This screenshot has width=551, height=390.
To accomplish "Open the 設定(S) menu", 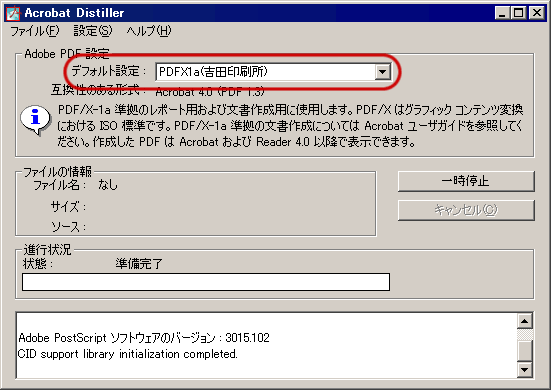I will (x=93, y=31).
